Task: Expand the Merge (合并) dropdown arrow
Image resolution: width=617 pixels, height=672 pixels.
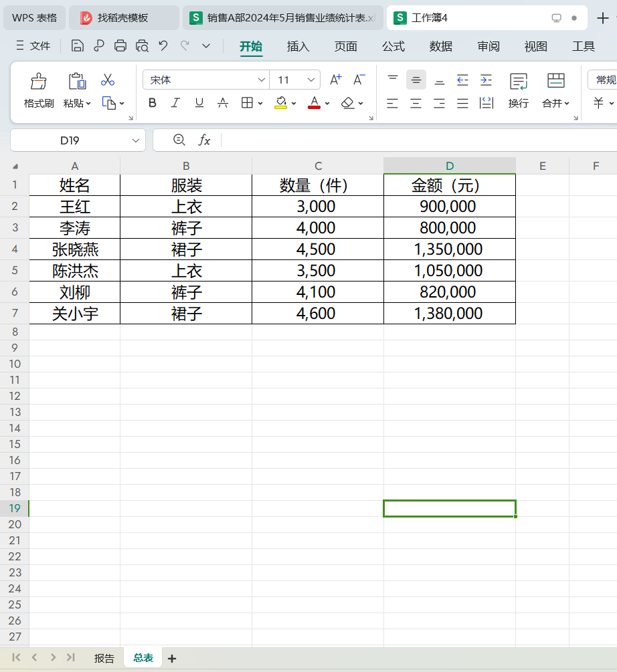Action: [x=567, y=103]
